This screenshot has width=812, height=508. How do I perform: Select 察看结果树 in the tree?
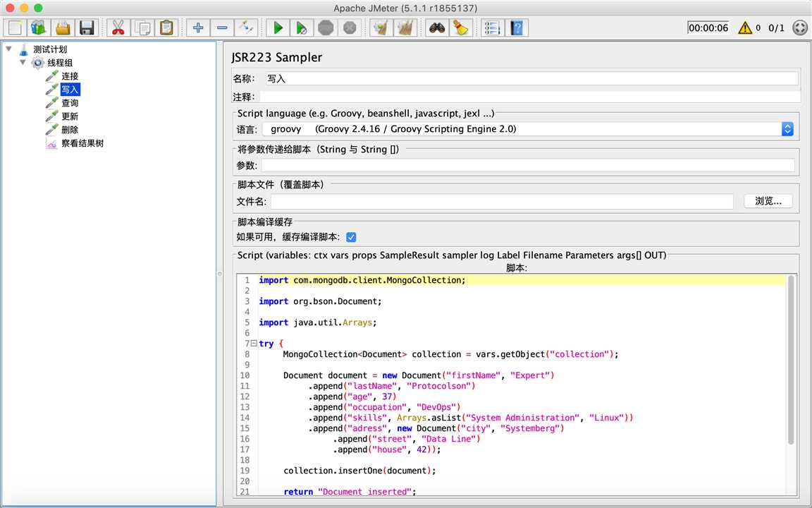(82, 143)
